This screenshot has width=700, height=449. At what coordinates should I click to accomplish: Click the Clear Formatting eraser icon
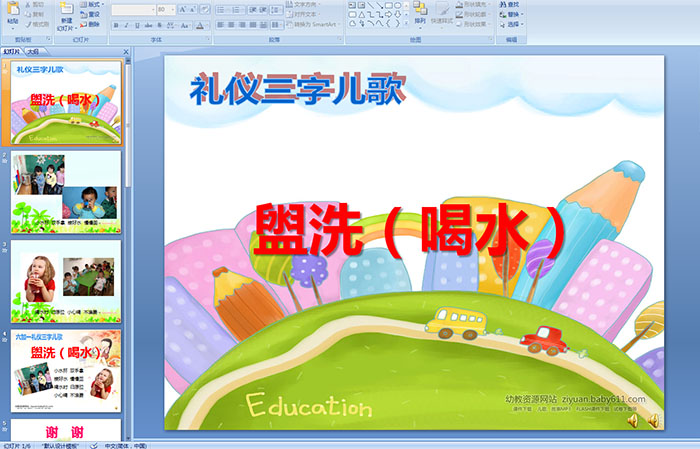tap(204, 9)
